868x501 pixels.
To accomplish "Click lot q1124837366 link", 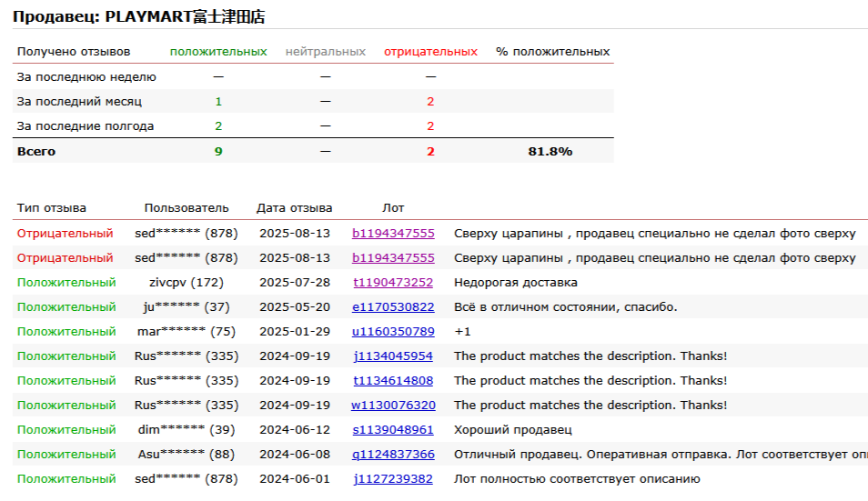I will pos(393,455).
